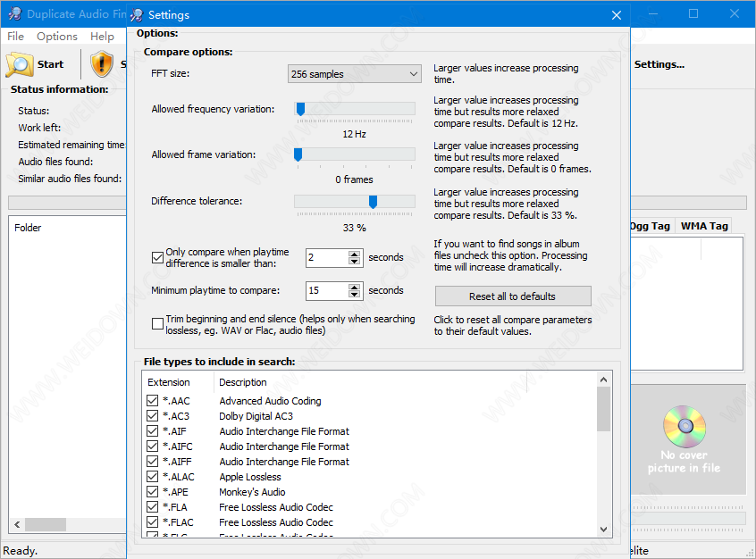Uncheck the *.AIFC extension
The height and width of the screenshot is (559, 756).
[152, 446]
